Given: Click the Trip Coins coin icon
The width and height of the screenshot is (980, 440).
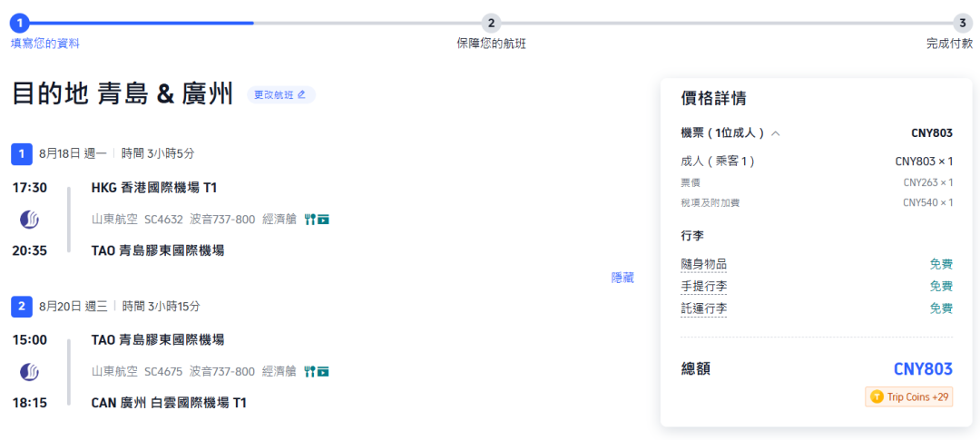Looking at the screenshot, I should pyautogui.click(x=877, y=396).
